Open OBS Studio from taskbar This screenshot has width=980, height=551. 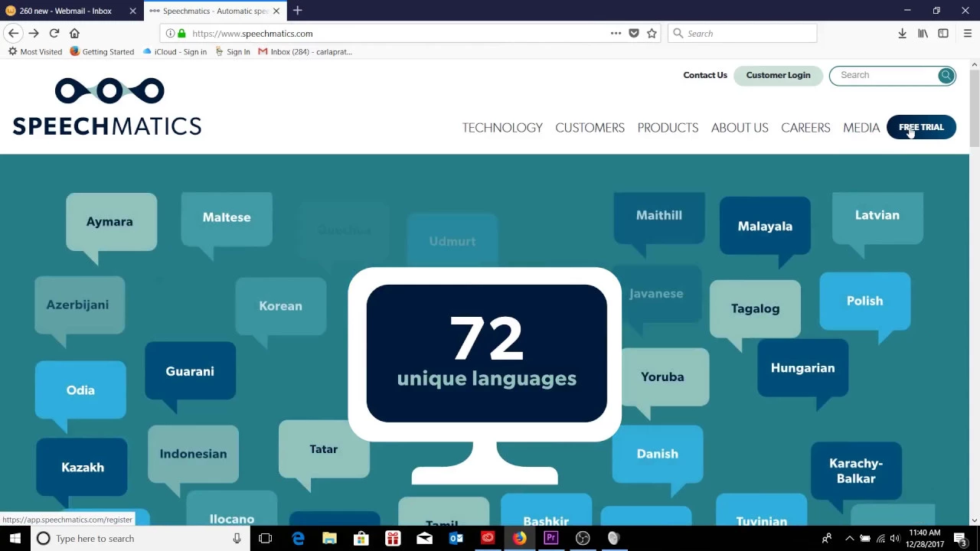[x=583, y=539]
